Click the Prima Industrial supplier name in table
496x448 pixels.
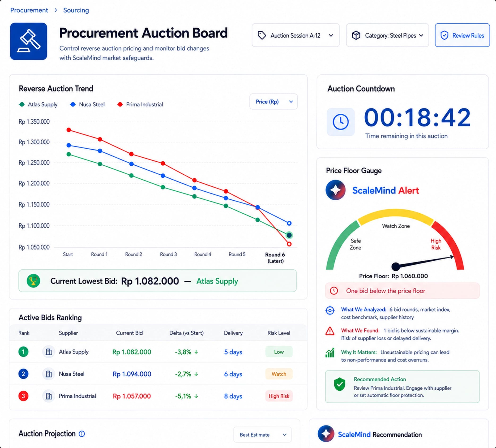(77, 396)
